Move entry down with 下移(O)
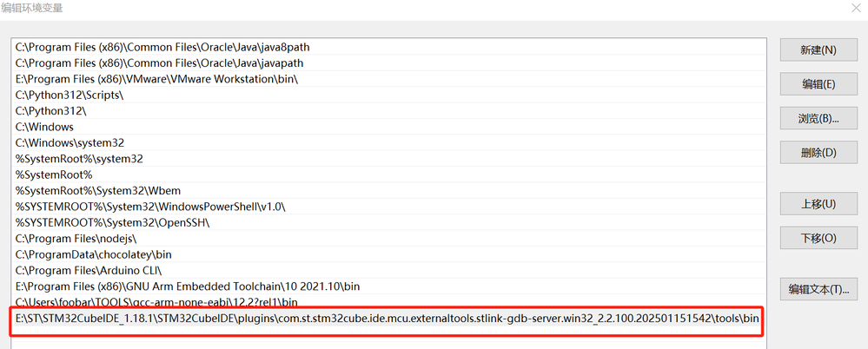868x349 pixels. click(818, 238)
